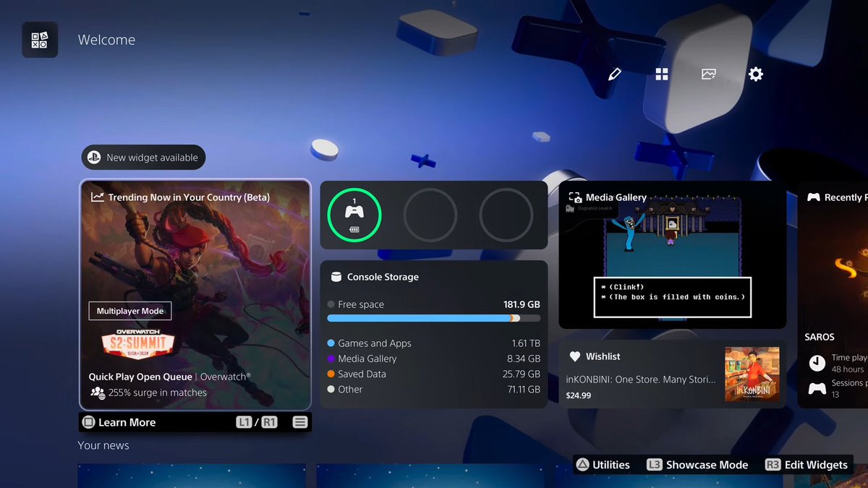Click the Sessions controller icon

tap(817, 389)
